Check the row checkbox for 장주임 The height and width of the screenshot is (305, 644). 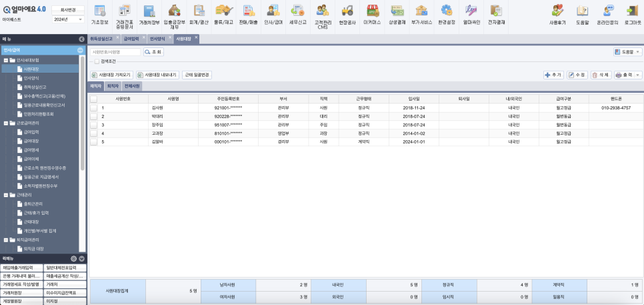pyautogui.click(x=93, y=125)
